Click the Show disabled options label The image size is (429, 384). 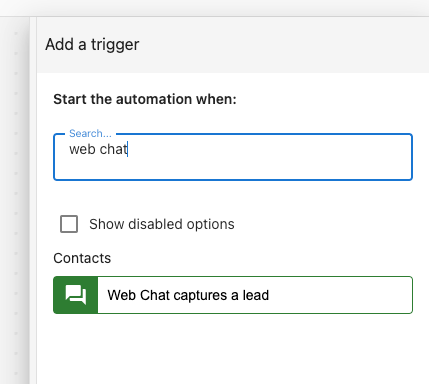162,224
